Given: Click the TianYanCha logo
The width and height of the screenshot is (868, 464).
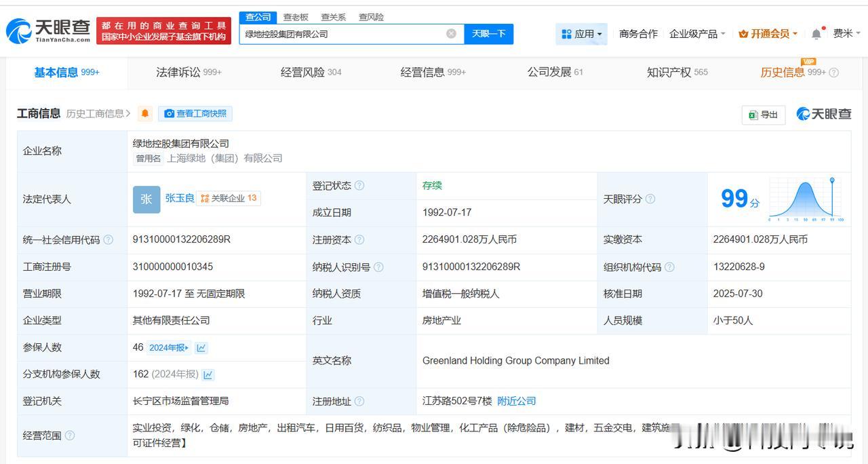Looking at the screenshot, I should pyautogui.click(x=47, y=31).
